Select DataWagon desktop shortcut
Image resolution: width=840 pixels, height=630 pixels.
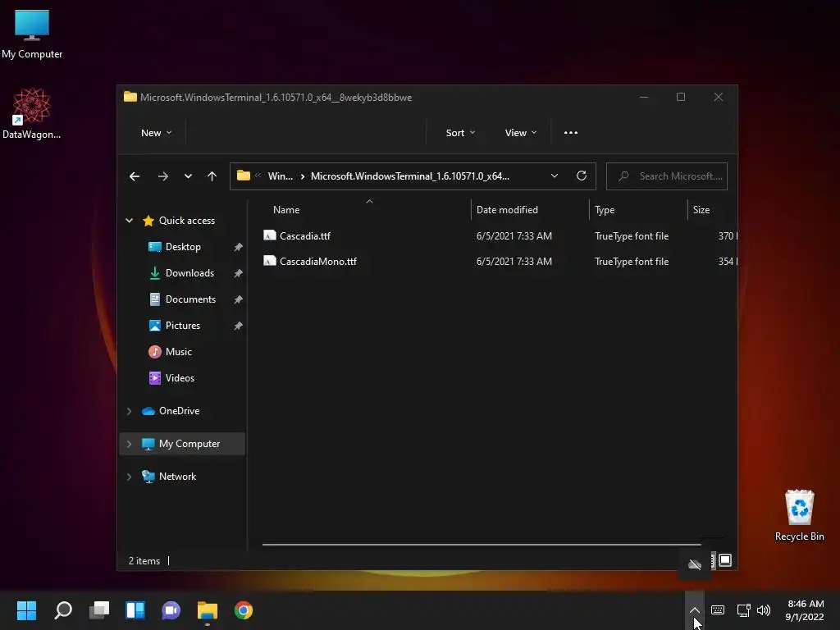[32, 113]
